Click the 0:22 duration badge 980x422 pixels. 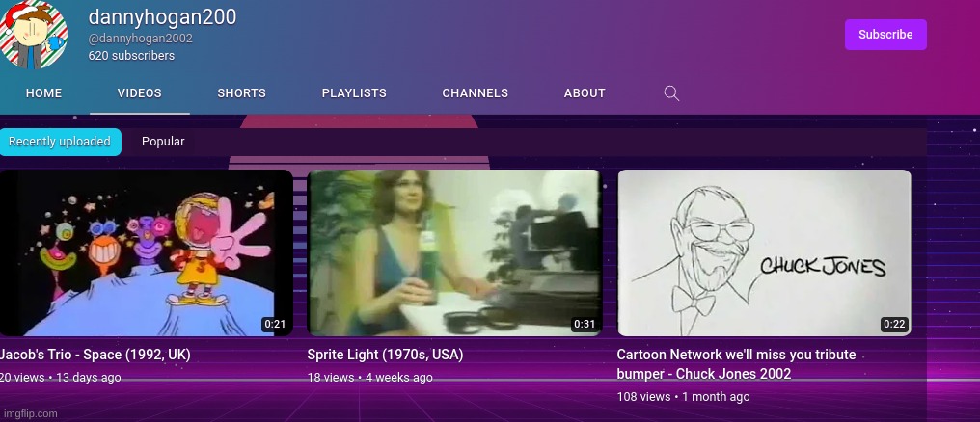click(894, 324)
